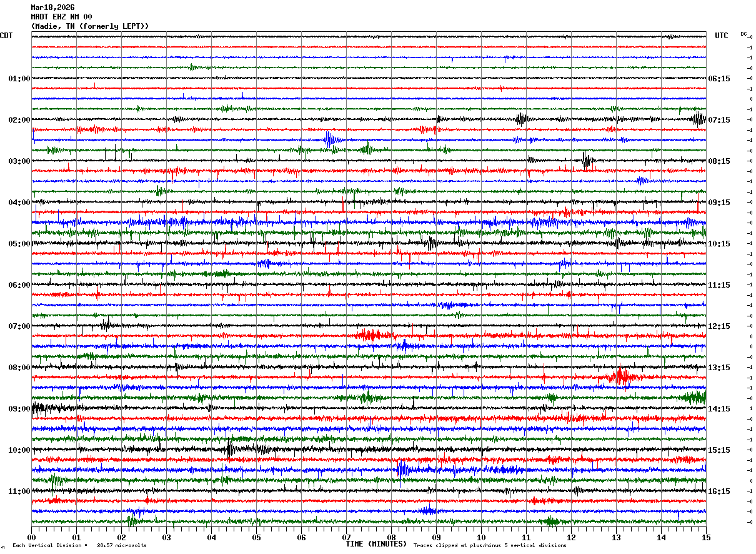
Task: Click minute tick label 15 on x-axis
Action: click(706, 537)
